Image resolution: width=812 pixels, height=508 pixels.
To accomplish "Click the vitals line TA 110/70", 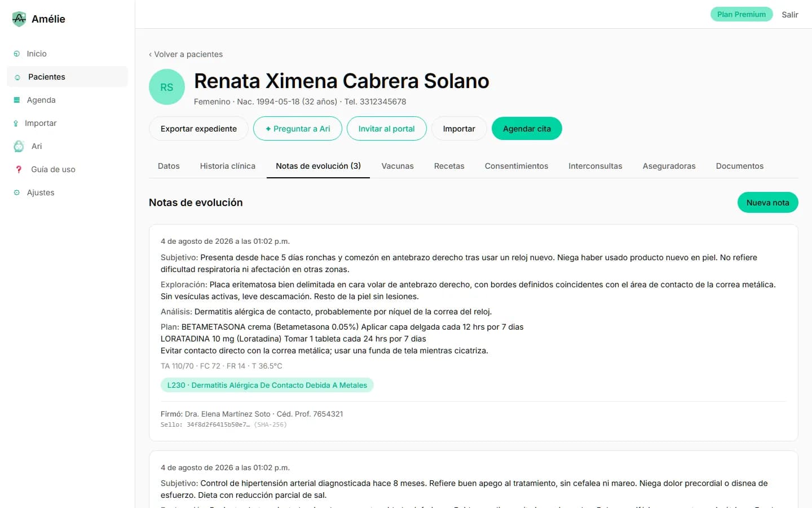I will pos(222,366).
